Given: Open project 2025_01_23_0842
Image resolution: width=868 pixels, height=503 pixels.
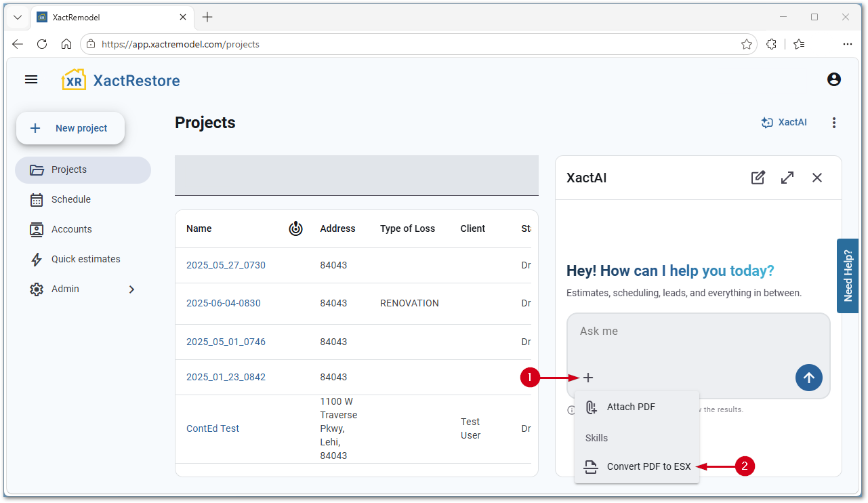Looking at the screenshot, I should [226, 377].
